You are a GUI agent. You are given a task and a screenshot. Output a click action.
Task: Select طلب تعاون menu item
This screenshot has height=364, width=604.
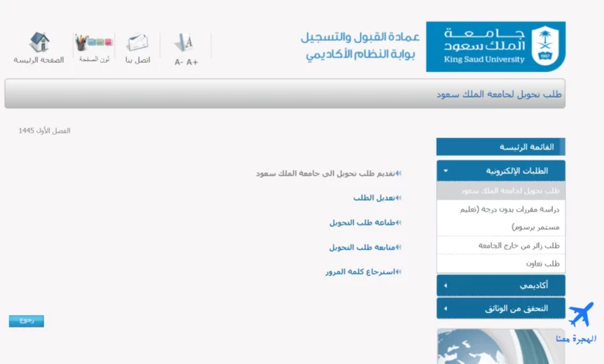501,263
